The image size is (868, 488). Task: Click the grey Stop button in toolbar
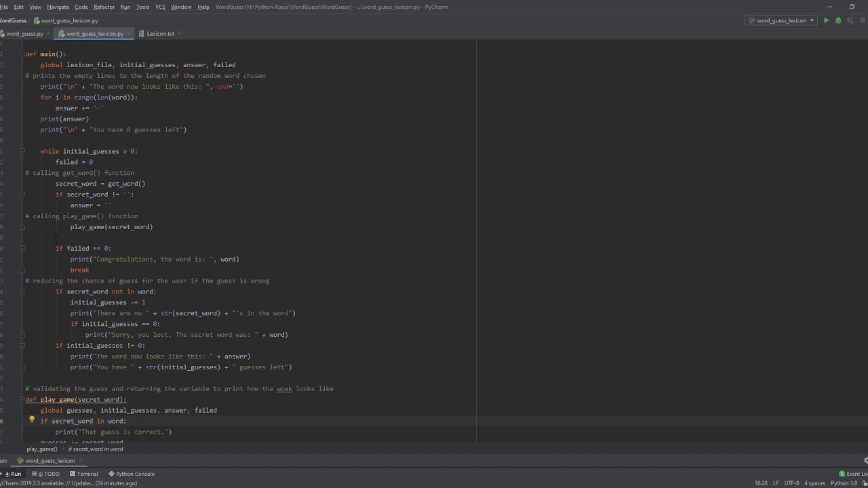(862, 20)
